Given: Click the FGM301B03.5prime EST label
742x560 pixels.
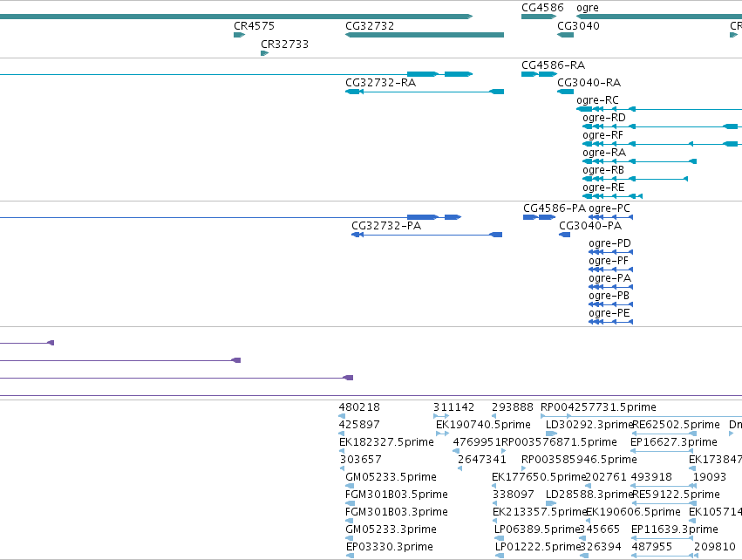Looking at the screenshot, I should click(397, 495).
